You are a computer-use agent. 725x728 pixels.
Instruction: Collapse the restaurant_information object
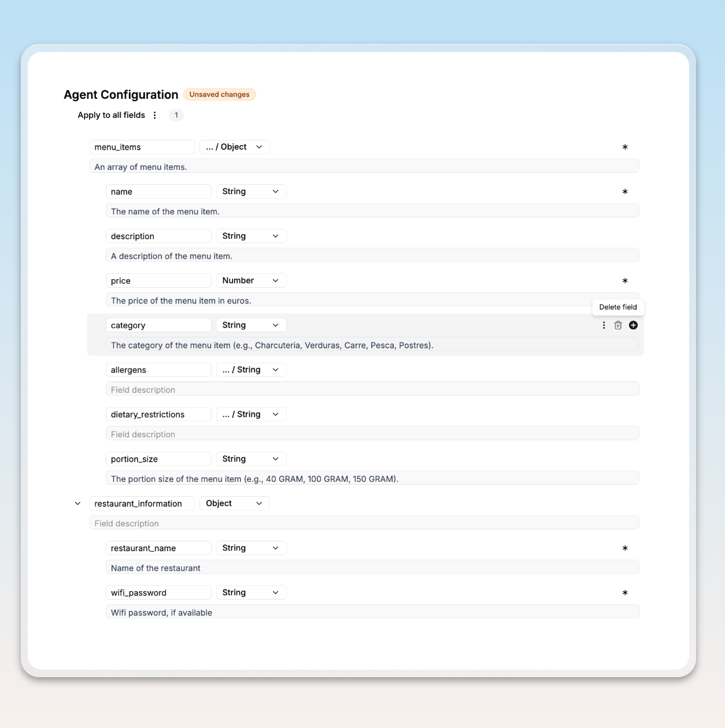pos(77,503)
